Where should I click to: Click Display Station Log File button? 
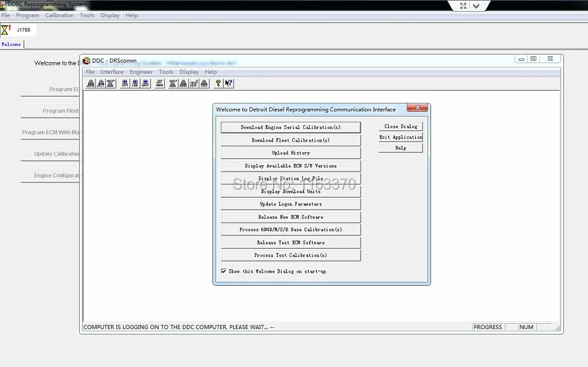[290, 179]
